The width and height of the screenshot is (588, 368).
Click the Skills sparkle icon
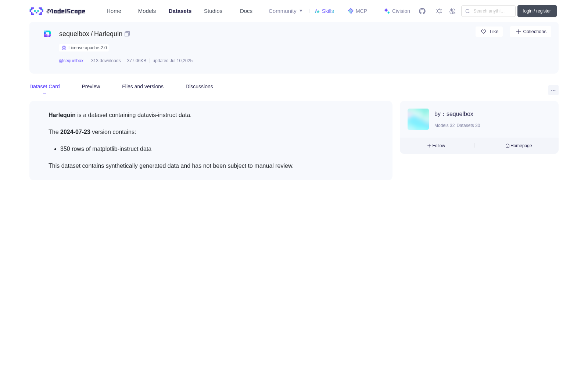[x=317, y=11]
